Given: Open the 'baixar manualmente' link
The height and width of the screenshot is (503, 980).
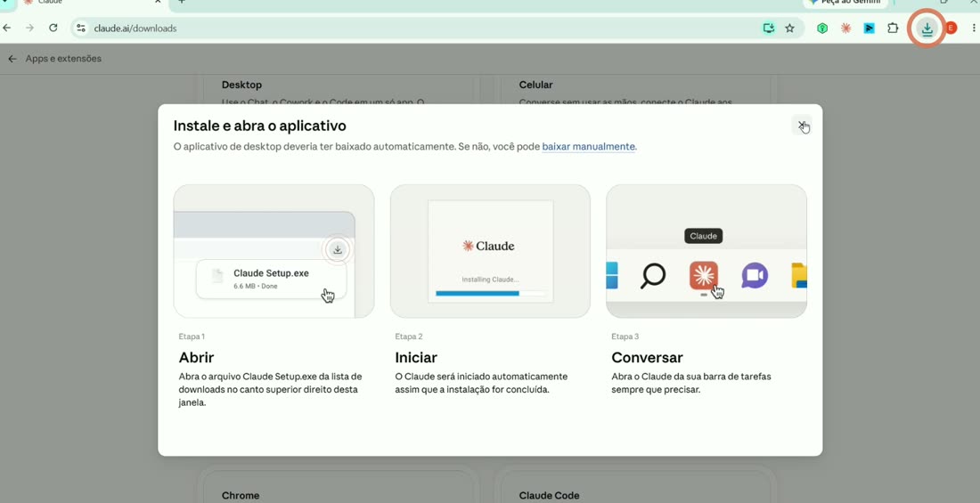Looking at the screenshot, I should coord(588,147).
